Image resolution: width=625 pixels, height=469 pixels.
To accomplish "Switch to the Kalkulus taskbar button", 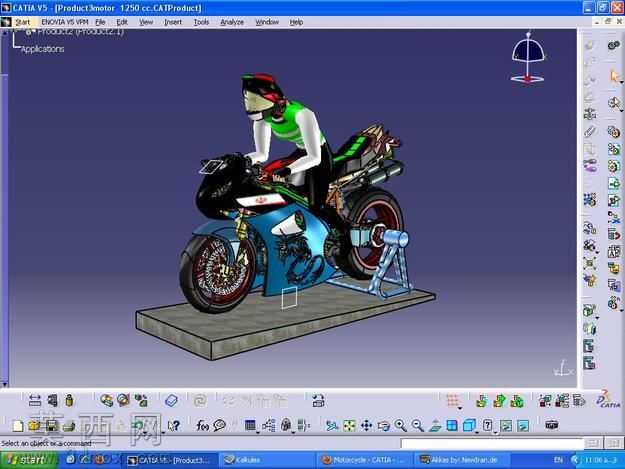I will pyautogui.click(x=267, y=460).
